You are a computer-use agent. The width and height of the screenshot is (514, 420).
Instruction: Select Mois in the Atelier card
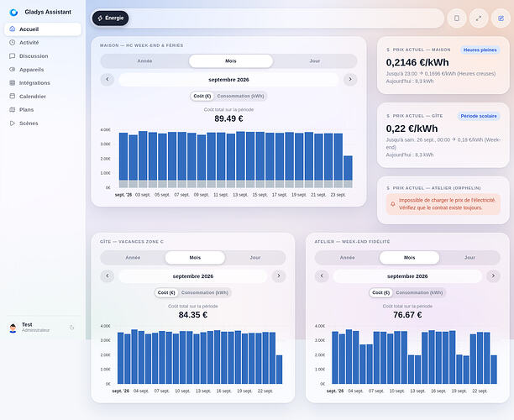pos(409,258)
